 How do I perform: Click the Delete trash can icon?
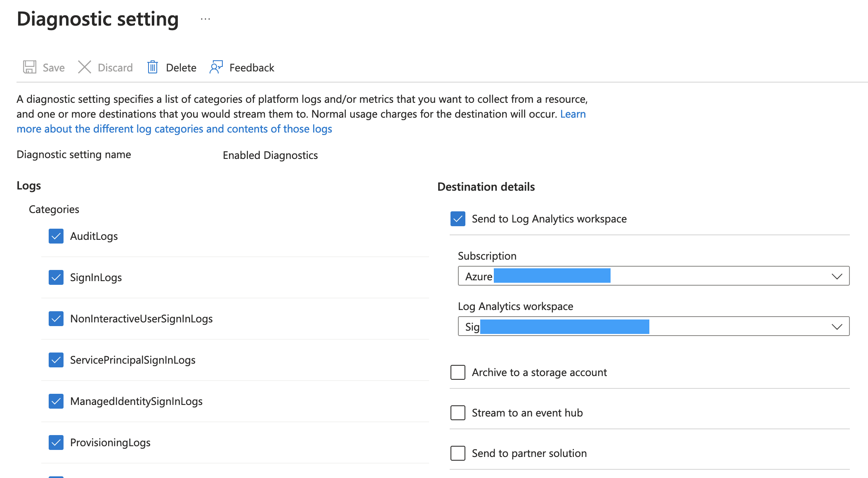coord(153,67)
